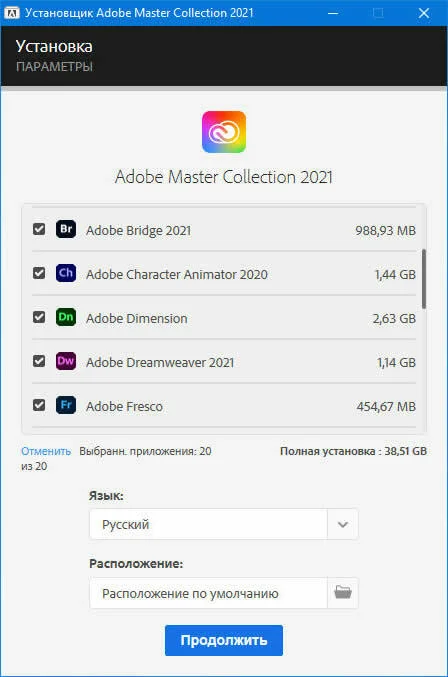Toggle the Adobe Dreamweaver 2021 checkbox
Image resolution: width=448 pixels, height=677 pixels.
pos(39,361)
